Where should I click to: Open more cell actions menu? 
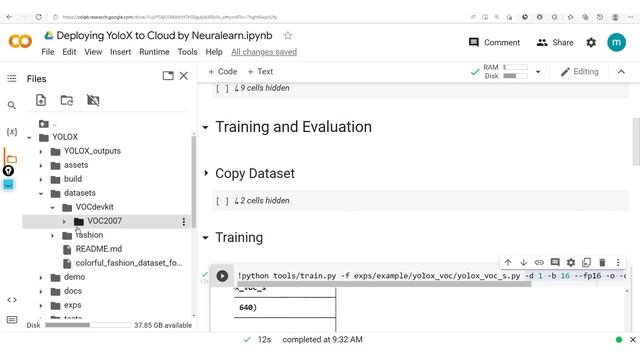point(618,262)
